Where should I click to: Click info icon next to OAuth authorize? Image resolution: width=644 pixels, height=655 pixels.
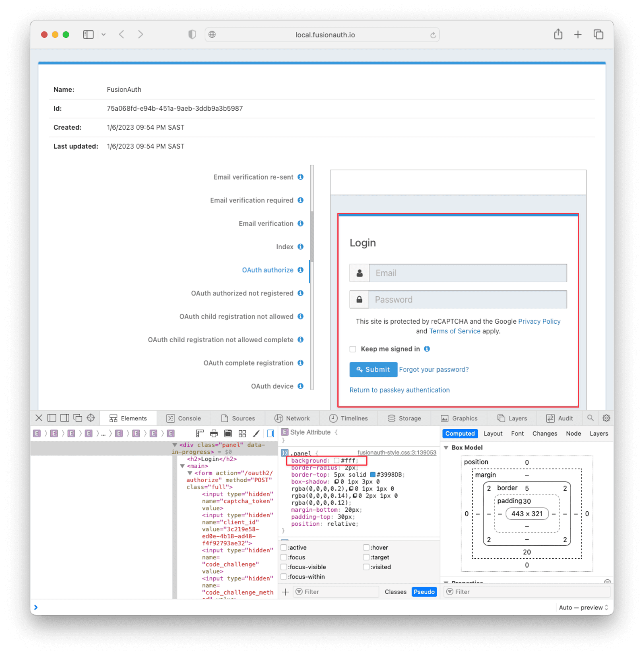(x=301, y=270)
